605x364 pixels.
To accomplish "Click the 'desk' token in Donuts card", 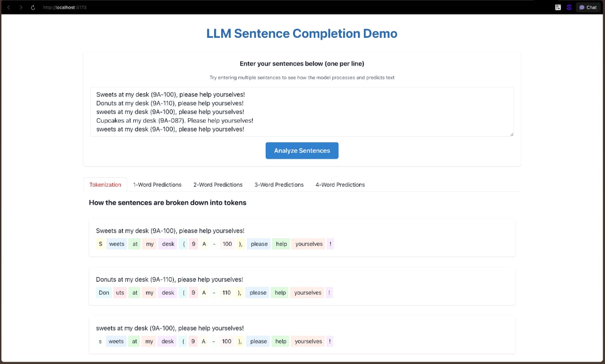I will (x=168, y=293).
